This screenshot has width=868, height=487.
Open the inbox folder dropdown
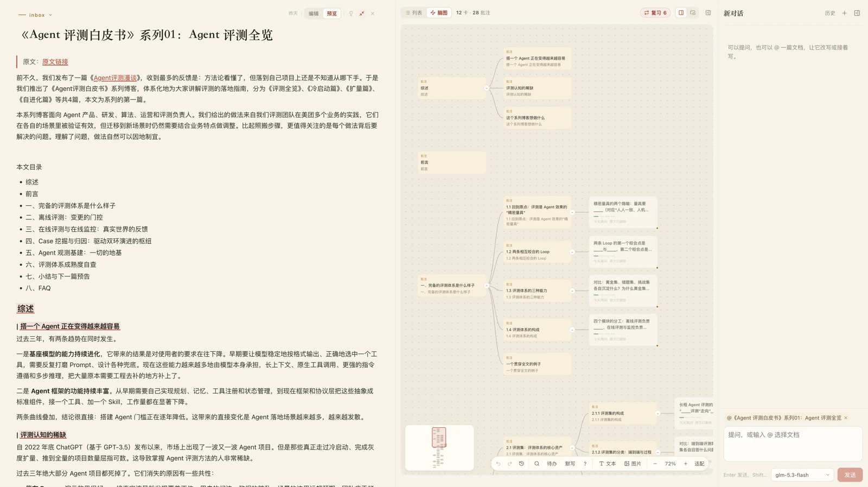point(36,15)
